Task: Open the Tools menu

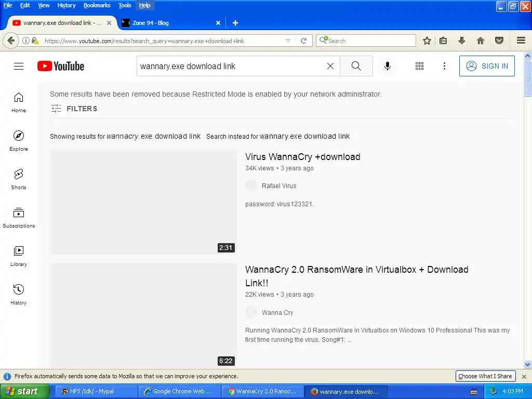Action: [125, 5]
